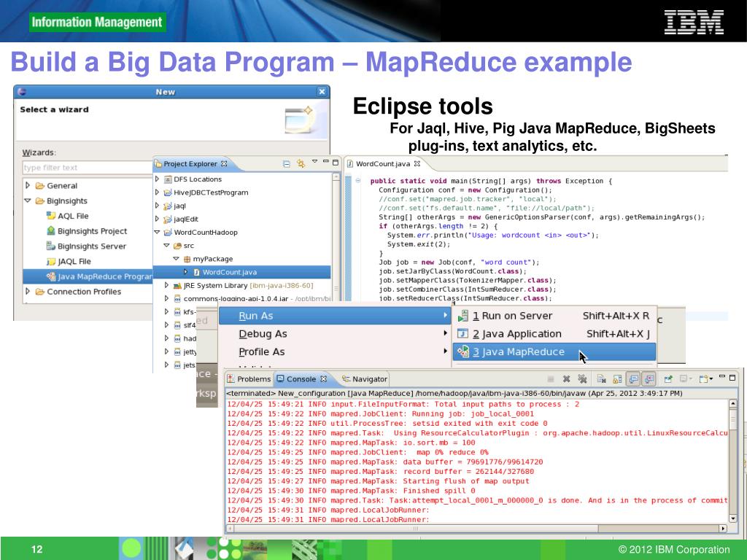Click commons-logging-api jar icon

tap(177, 299)
